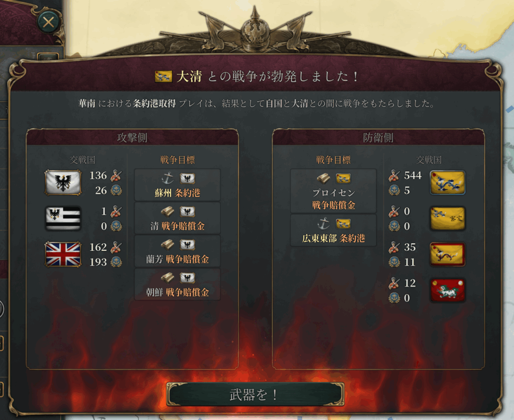This screenshot has width=514, height=420.
Task: Select the Prussia flag among attackers
Action: pos(63,183)
